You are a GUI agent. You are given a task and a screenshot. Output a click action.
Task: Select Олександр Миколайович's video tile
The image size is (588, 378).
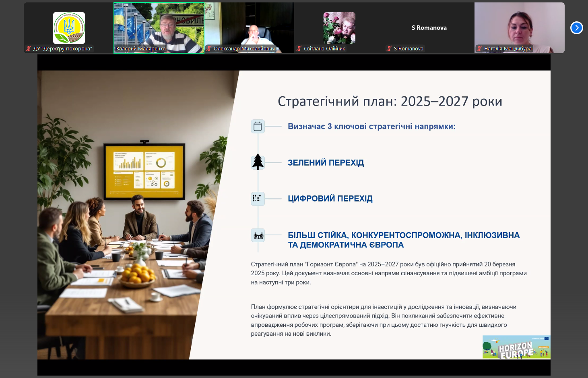pyautogui.click(x=249, y=28)
